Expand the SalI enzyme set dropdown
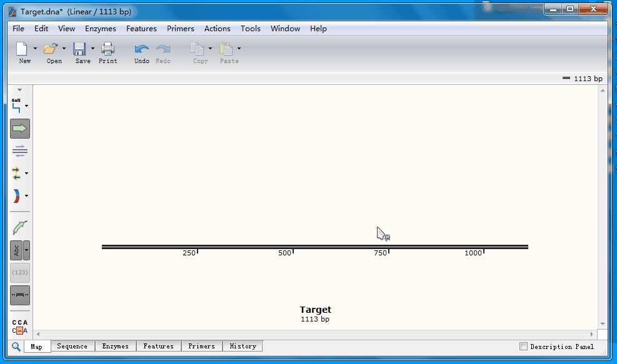 pos(26,106)
